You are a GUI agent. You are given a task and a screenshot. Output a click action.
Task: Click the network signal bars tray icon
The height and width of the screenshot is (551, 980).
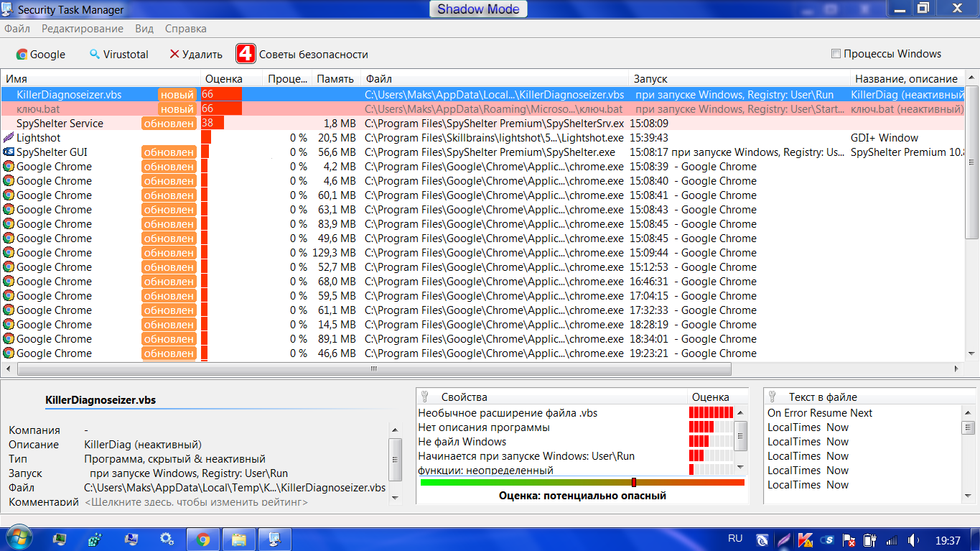click(892, 540)
